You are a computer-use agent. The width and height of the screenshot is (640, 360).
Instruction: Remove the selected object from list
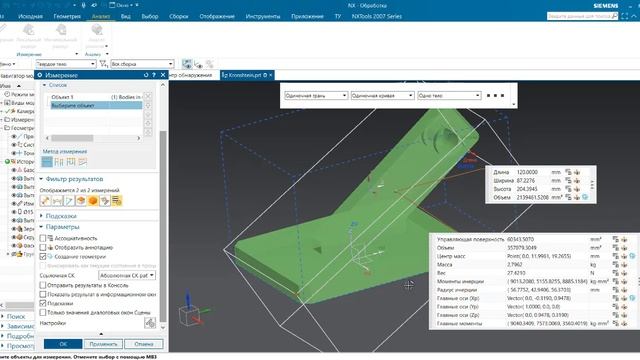[x=149, y=97]
